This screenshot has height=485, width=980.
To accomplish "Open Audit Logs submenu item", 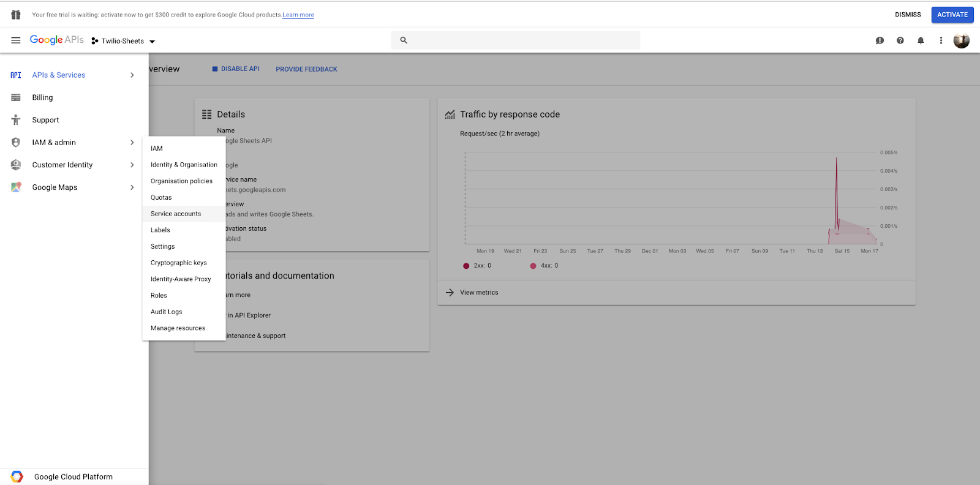I will (x=184, y=312).
